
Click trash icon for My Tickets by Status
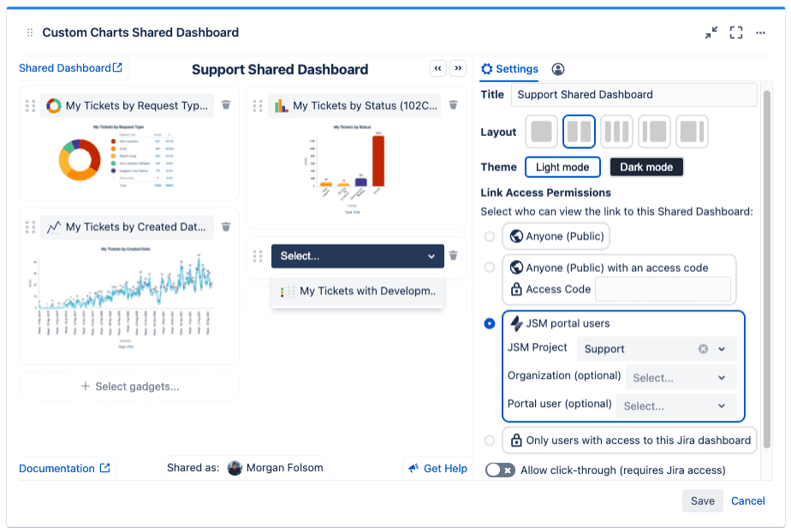[453, 105]
